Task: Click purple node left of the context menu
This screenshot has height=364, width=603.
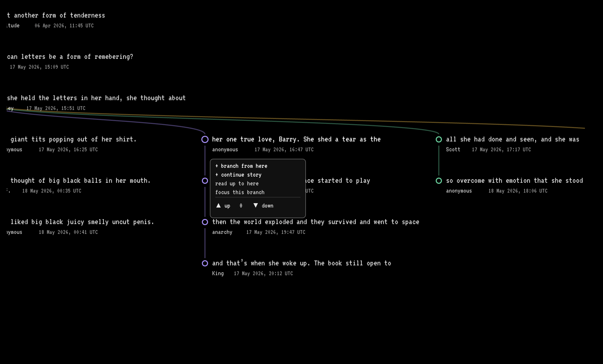Action: pos(205,181)
